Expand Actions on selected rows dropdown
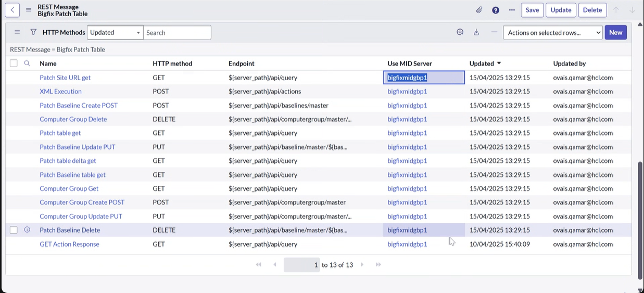 pyautogui.click(x=553, y=32)
